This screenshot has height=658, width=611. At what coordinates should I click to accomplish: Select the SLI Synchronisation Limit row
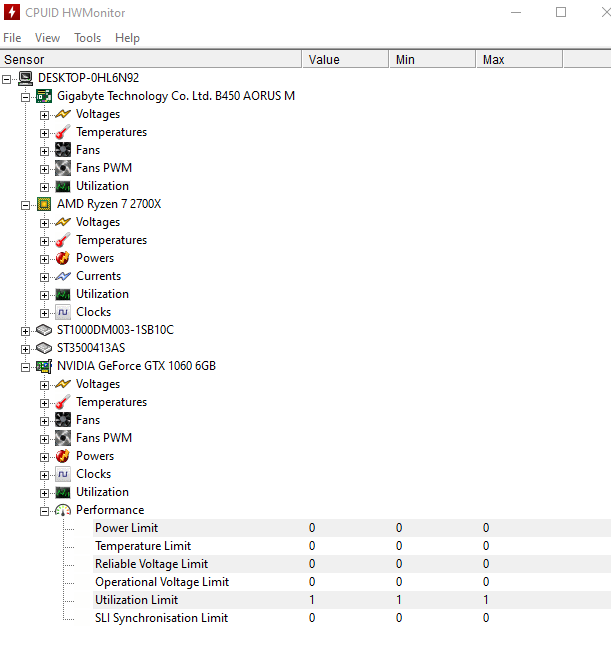point(352,618)
